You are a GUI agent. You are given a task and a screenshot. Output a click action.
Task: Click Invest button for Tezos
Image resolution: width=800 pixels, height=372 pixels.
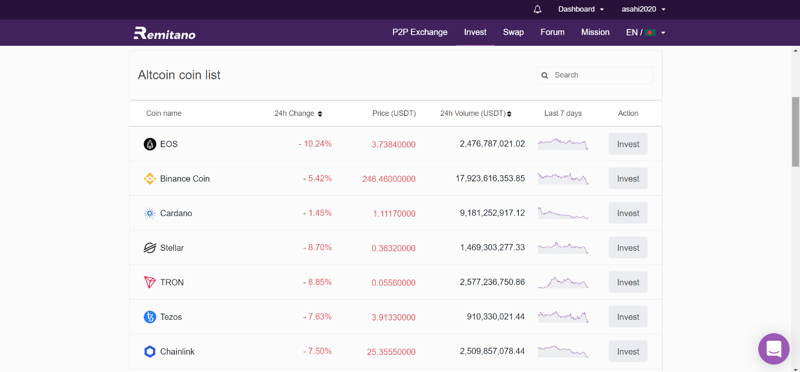[x=628, y=317]
